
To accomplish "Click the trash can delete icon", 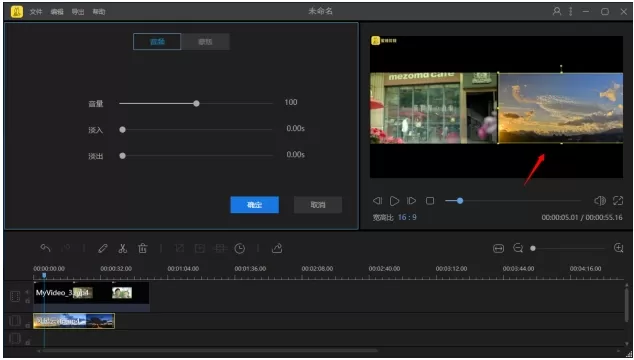I will coord(143,248).
